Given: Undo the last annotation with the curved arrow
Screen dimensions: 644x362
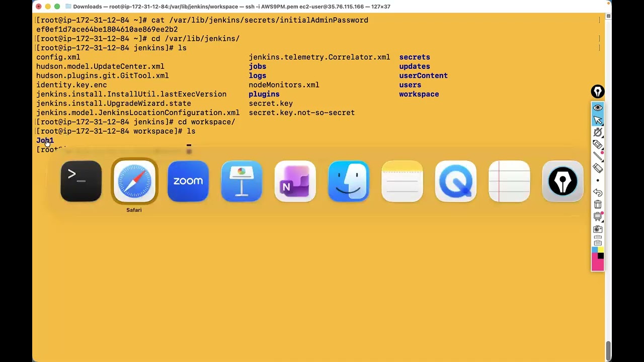Looking at the screenshot, I should (598, 193).
